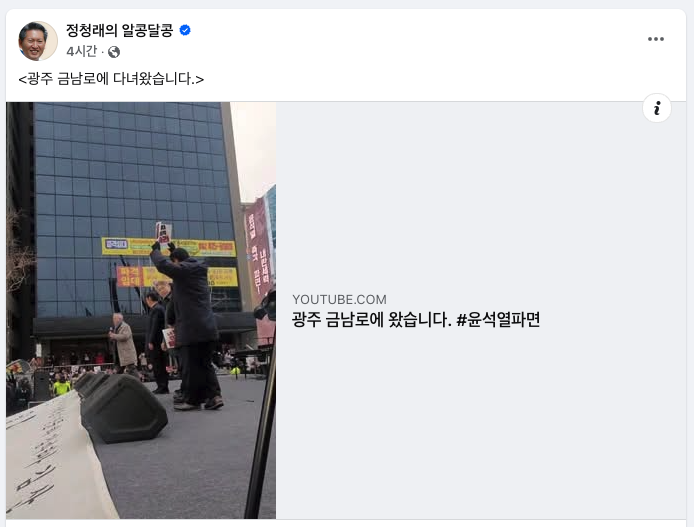Click the red vertical banner in thumbnail

coord(260,252)
